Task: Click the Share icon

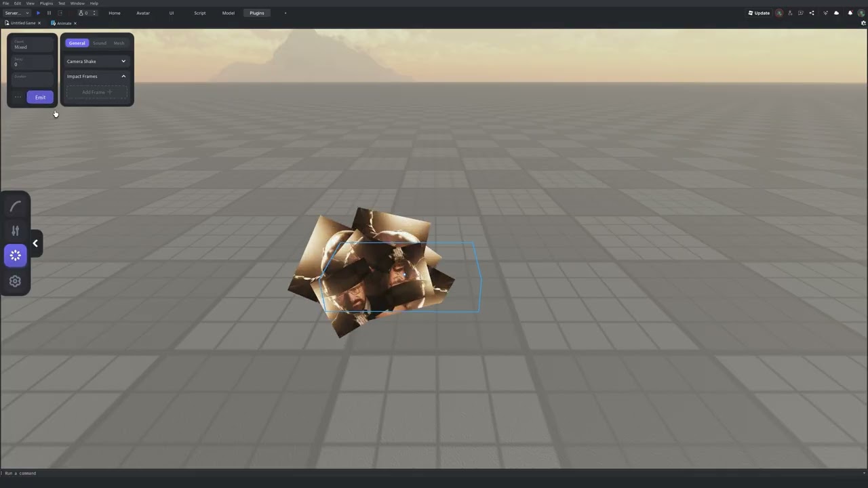Action: tap(812, 13)
